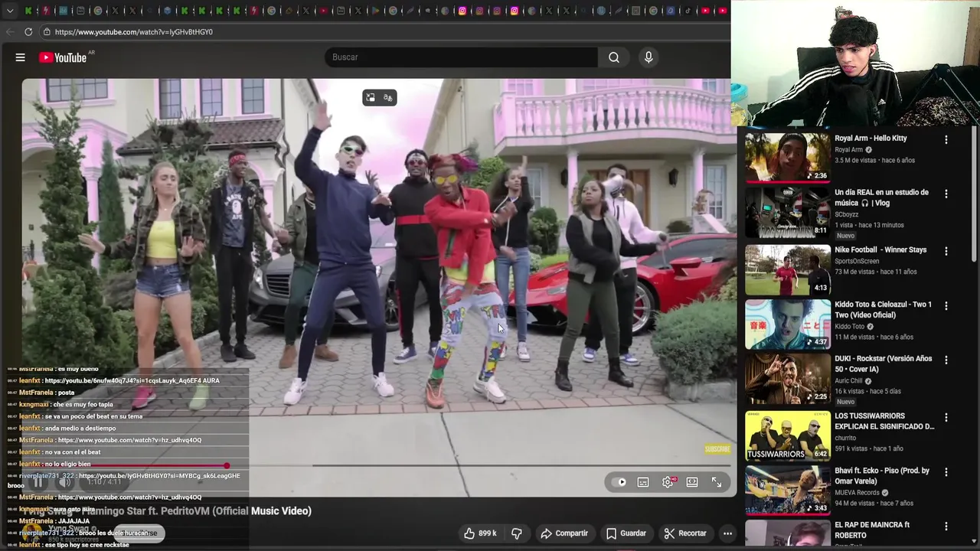Open options menu for EL RAP DE MAINCRA
This screenshot has height=551, width=980.
pyautogui.click(x=946, y=527)
